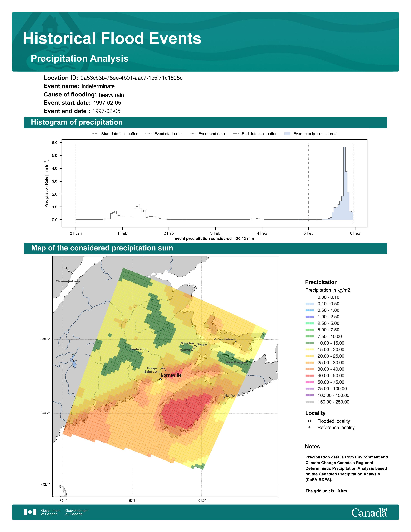
Task: Click the event name 'indeterminate'
Action: [x=98, y=86]
